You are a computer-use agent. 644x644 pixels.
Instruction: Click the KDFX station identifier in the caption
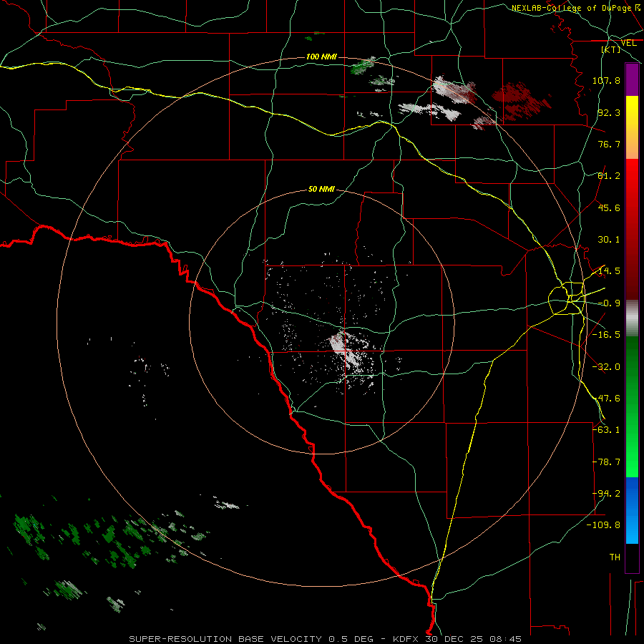(406, 639)
